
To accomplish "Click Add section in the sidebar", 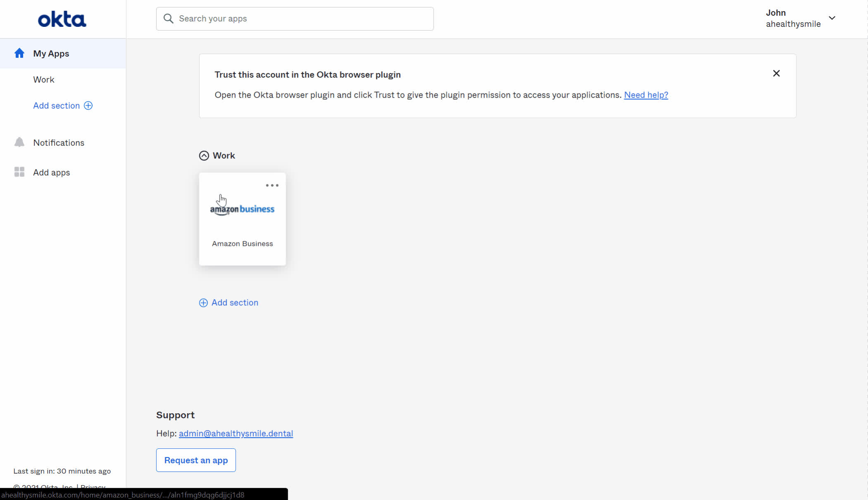I will 56,106.
